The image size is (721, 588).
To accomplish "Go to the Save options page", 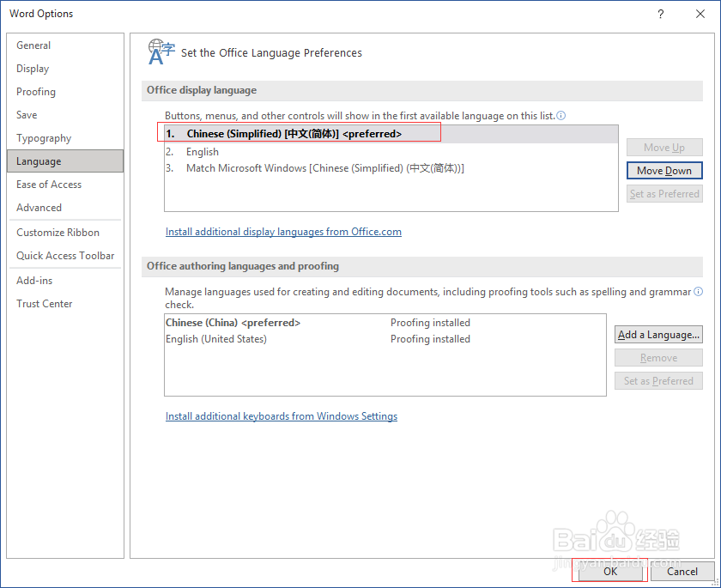I will 65,115.
